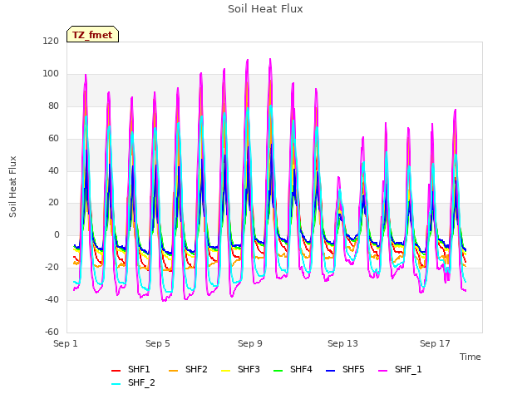The height and width of the screenshot is (399, 532).
Task: Toggle the SHF_2 series in legend
Action: tap(133, 383)
